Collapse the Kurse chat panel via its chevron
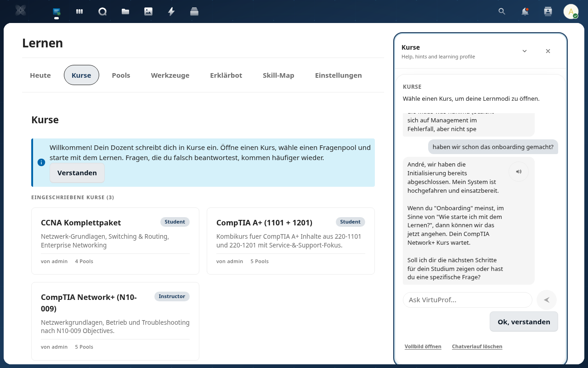This screenshot has height=368, width=588. pyautogui.click(x=525, y=51)
